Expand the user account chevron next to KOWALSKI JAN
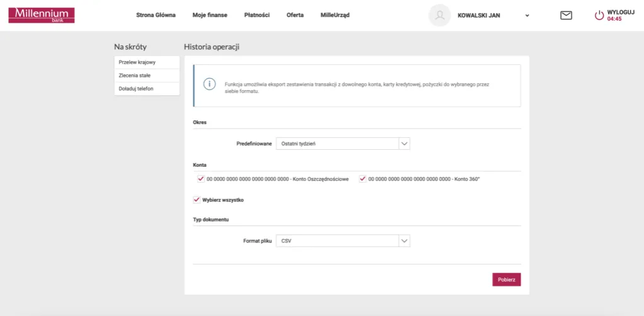 pyautogui.click(x=527, y=16)
